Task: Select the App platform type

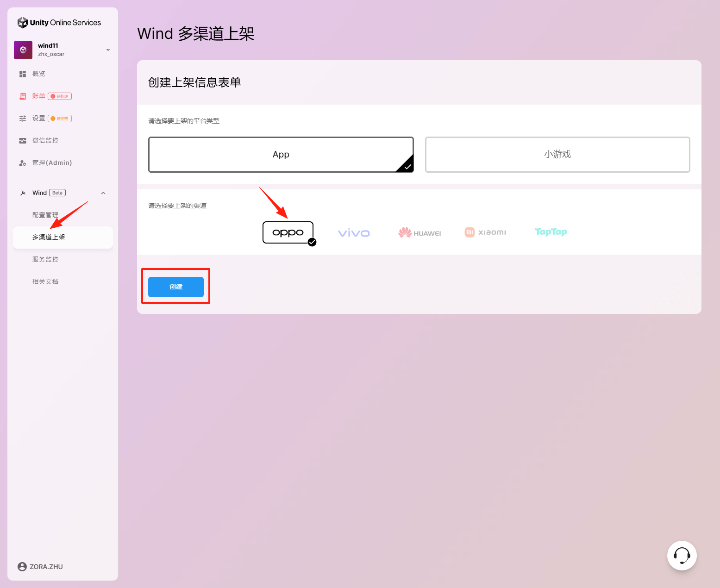Action: pos(281,155)
